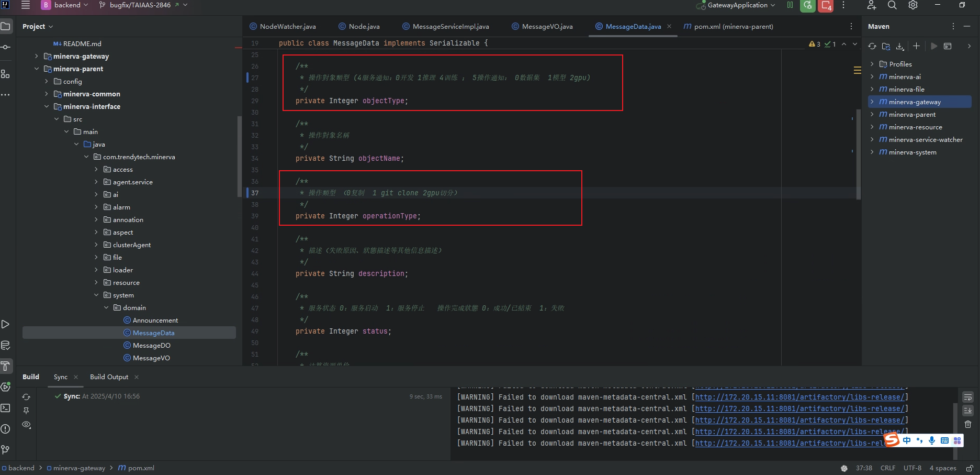Click the editor vertical scrollbar
The width and height of the screenshot is (980, 475).
(858, 154)
